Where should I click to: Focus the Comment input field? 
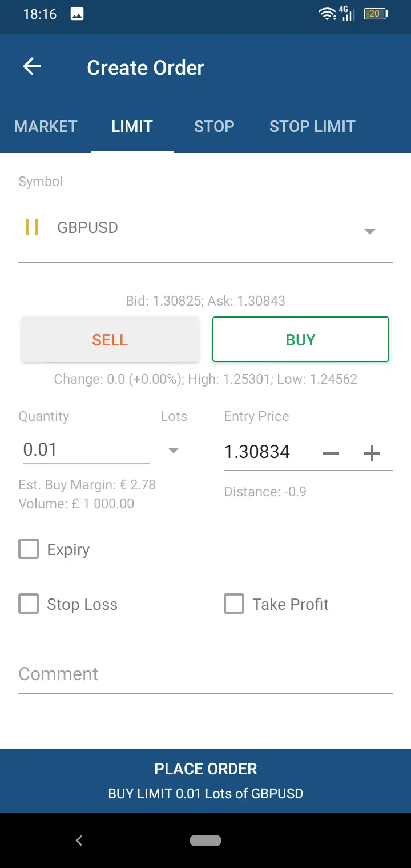[205, 674]
